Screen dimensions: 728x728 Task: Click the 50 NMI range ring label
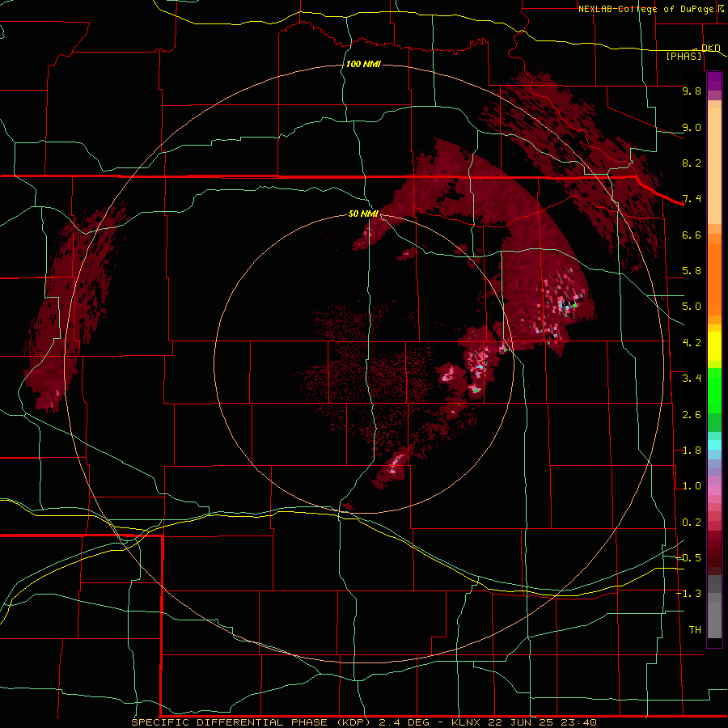pos(363,214)
